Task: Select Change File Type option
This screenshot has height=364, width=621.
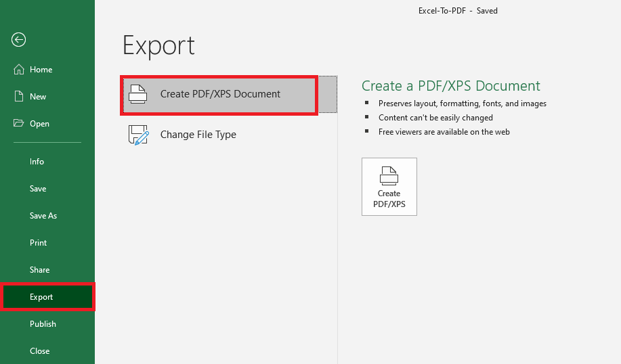Action: pyautogui.click(x=230, y=135)
